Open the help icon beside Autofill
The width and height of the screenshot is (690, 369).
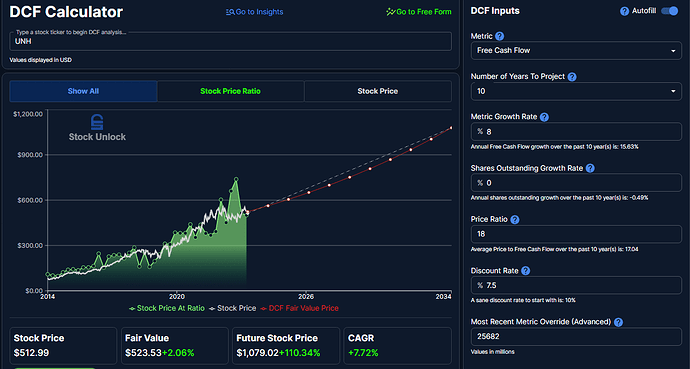(x=624, y=11)
